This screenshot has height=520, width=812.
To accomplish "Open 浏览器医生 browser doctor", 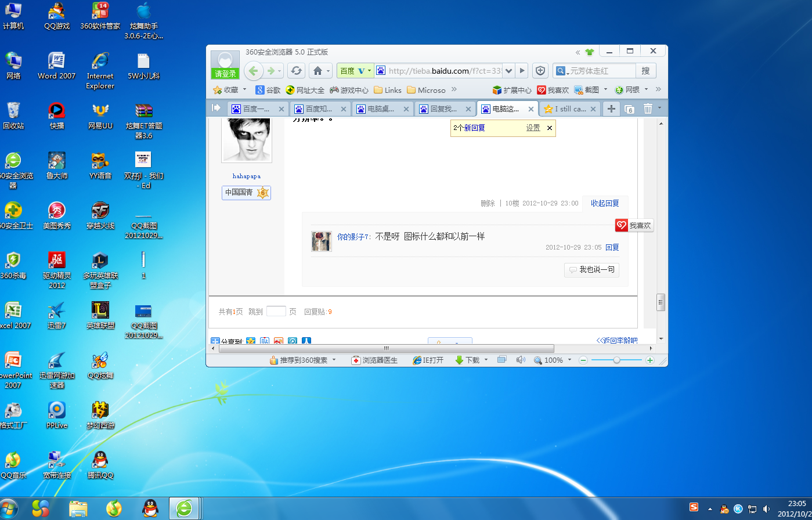I will [x=374, y=360].
